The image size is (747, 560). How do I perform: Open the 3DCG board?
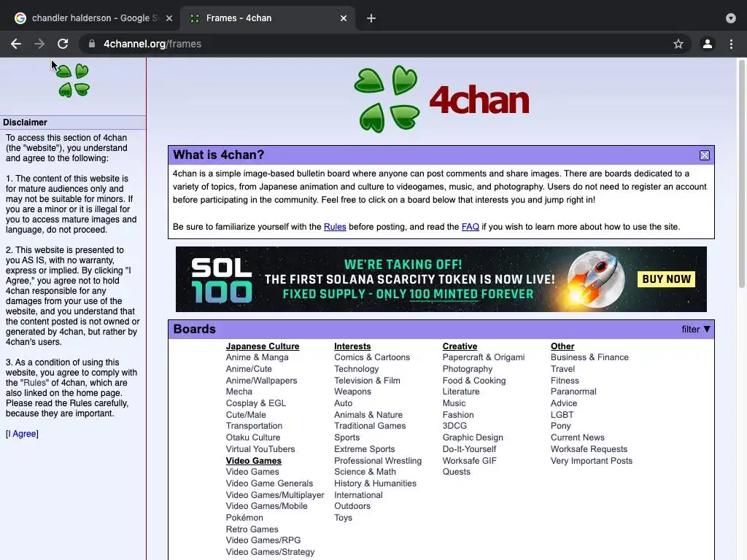pyautogui.click(x=454, y=426)
